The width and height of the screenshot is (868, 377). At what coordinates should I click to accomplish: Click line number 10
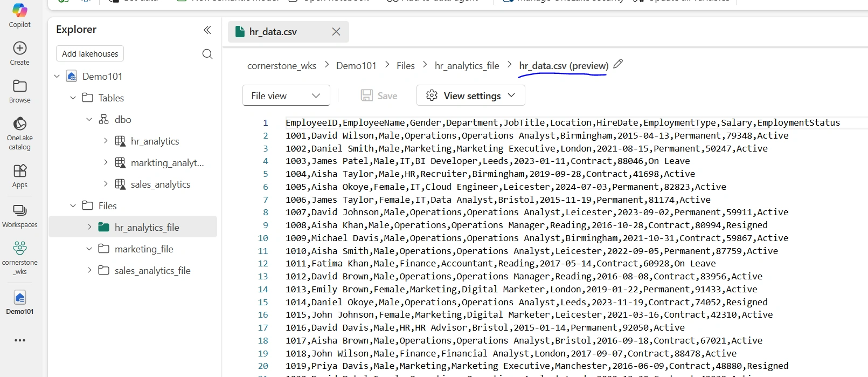click(263, 238)
